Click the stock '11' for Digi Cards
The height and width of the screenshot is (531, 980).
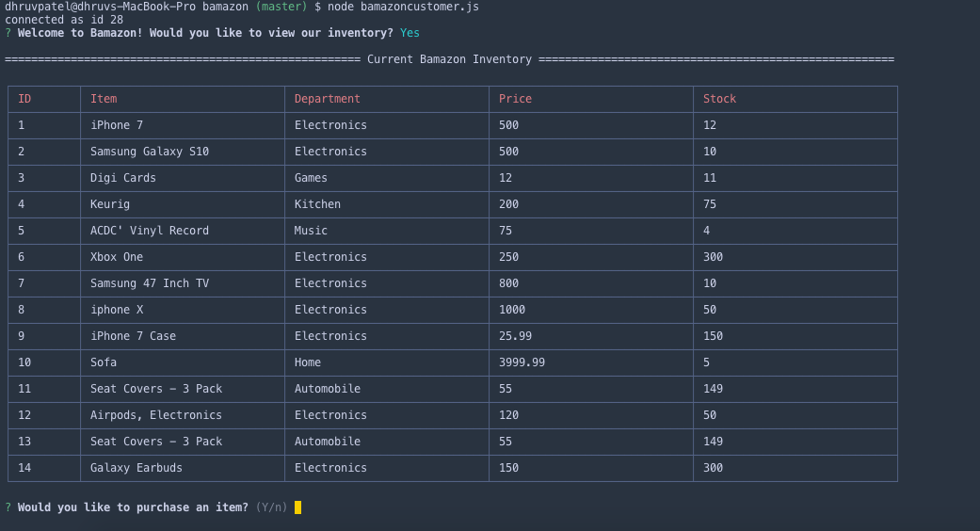710,178
